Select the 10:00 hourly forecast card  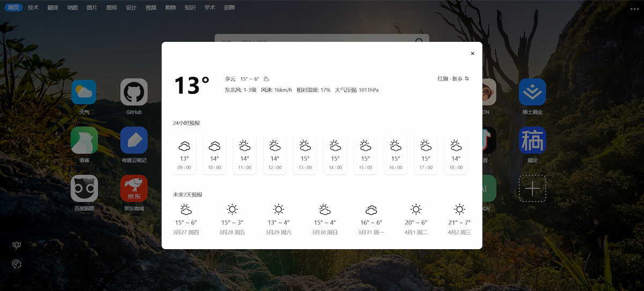tap(215, 154)
